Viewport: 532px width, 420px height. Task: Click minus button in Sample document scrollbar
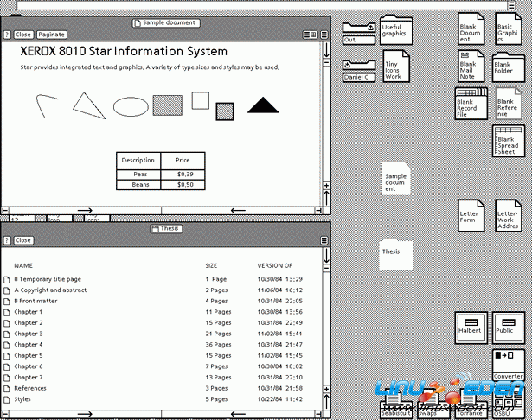326,63
